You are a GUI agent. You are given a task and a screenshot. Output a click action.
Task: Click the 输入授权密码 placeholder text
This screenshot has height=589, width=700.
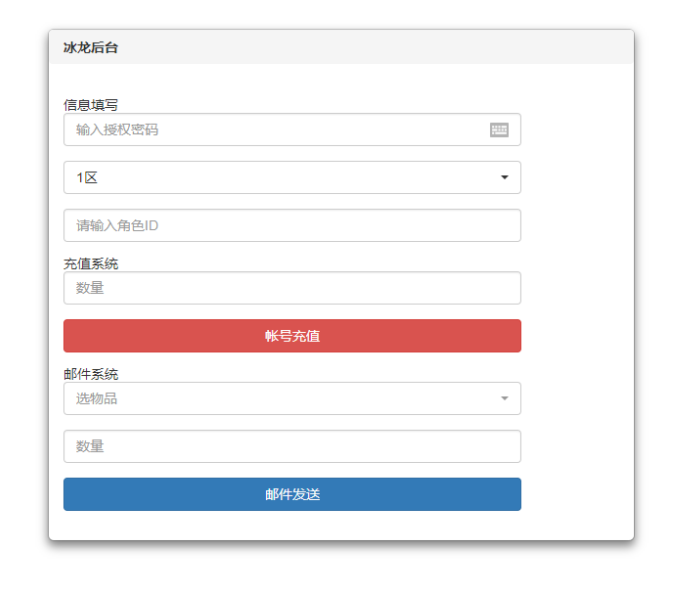pos(117,130)
